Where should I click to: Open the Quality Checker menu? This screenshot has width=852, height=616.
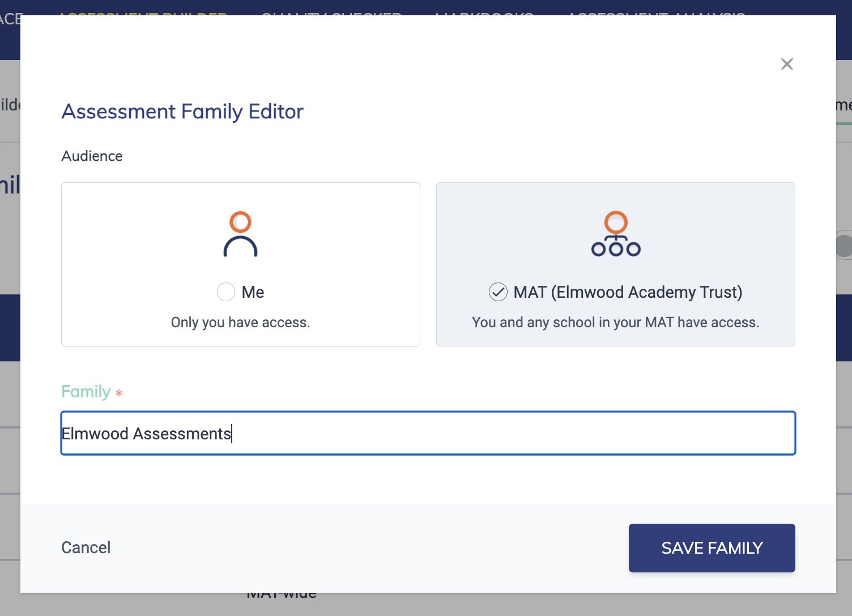(331, 14)
